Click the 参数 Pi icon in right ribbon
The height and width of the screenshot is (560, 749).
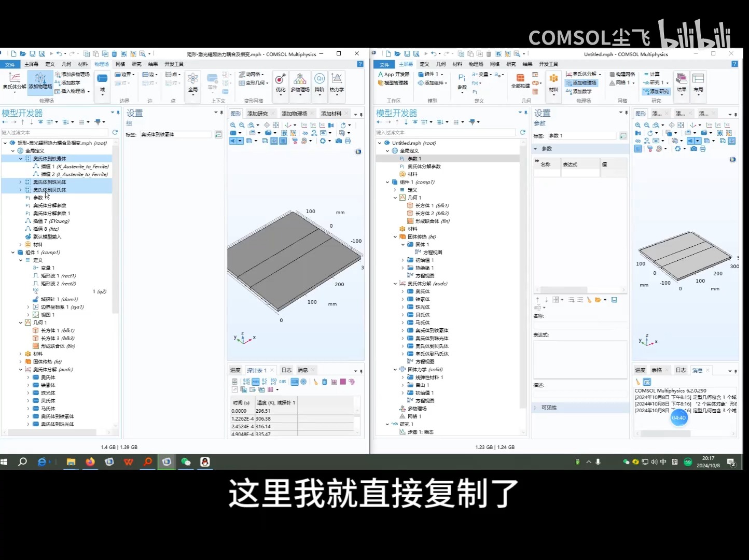click(462, 77)
